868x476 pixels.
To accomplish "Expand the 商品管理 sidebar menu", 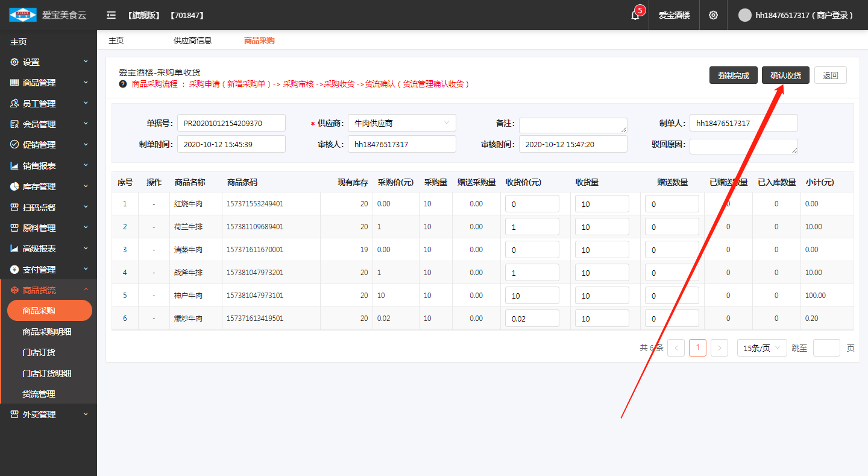I will tap(48, 83).
